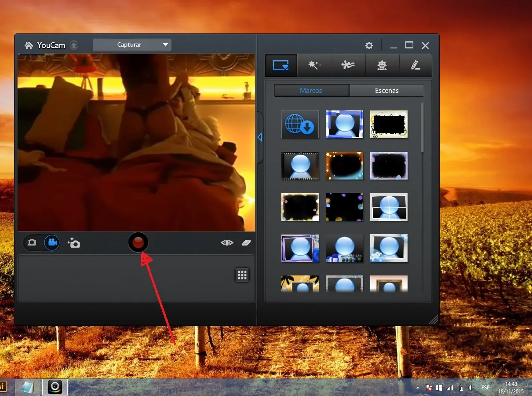Screen dimensions: 532x396
Task: Apply the split gray photo frame
Action: click(389, 207)
